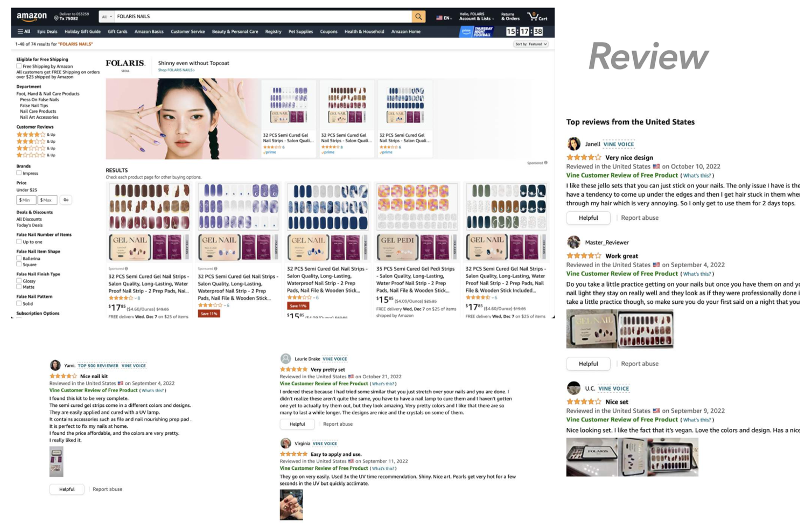Click the Thursday Night Football banner
The height and width of the screenshot is (527, 812).
tap(477, 32)
